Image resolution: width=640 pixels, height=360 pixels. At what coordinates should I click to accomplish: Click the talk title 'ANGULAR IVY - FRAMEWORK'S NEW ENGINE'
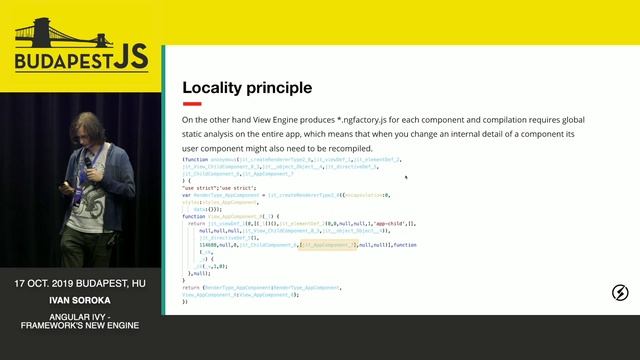(x=80, y=321)
